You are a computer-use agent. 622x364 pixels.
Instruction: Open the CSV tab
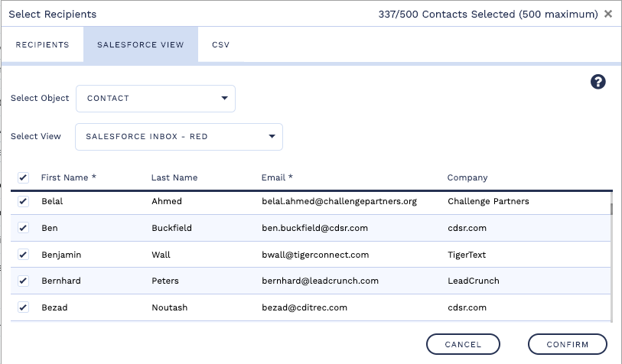click(220, 45)
